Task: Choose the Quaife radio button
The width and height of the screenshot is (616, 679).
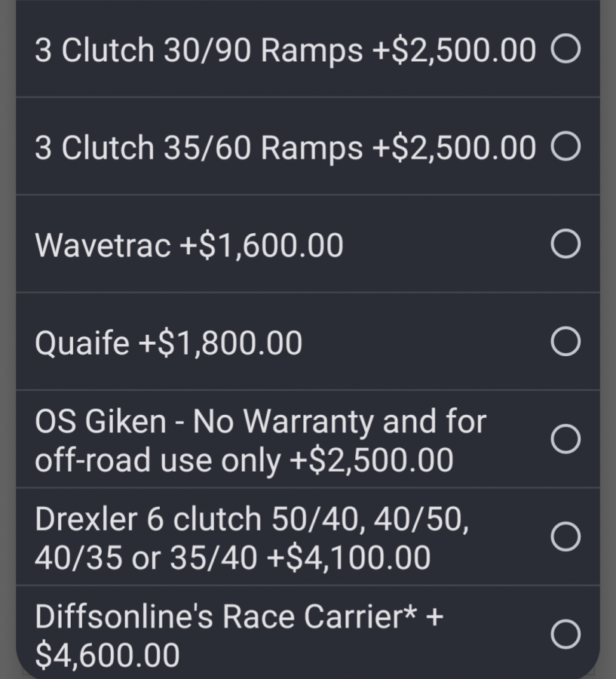Action: click(x=565, y=342)
